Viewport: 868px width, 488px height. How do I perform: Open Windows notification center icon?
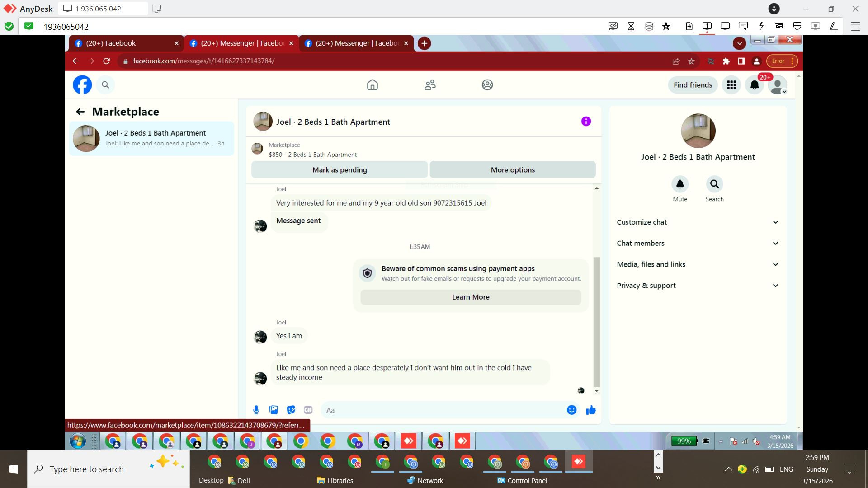point(849,469)
